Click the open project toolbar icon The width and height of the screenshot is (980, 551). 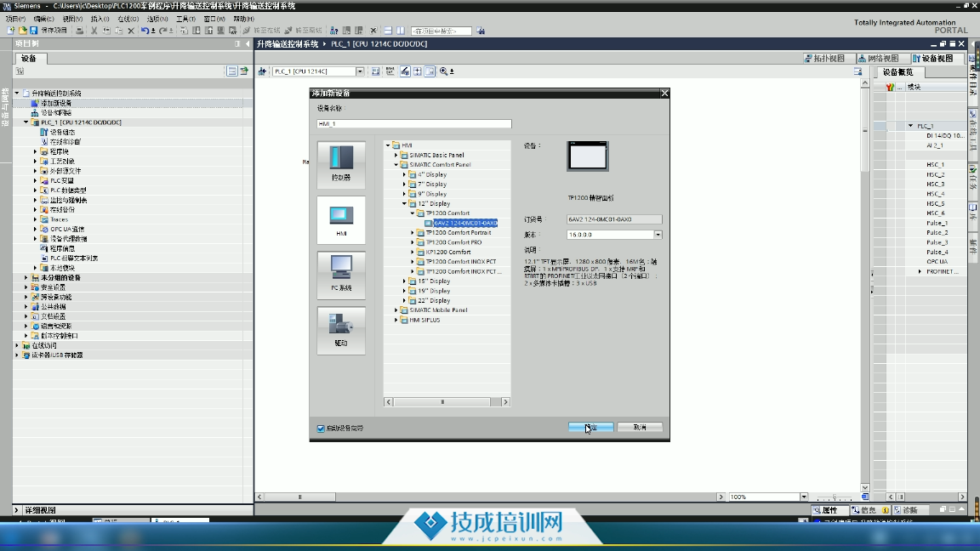22,30
